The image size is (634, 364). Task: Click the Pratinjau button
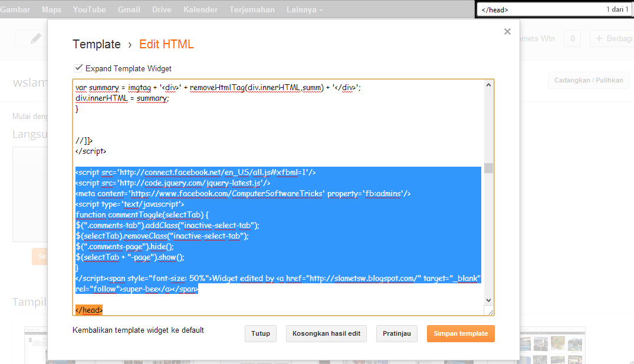(397, 334)
